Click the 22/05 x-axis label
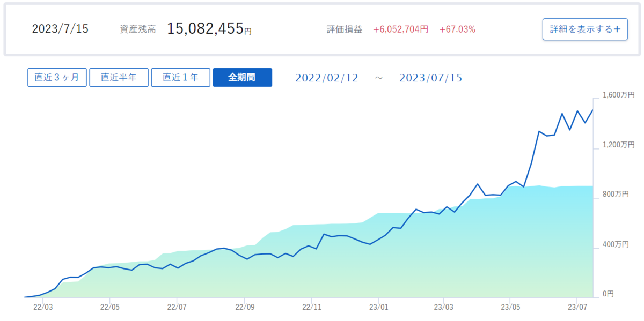 110,307
